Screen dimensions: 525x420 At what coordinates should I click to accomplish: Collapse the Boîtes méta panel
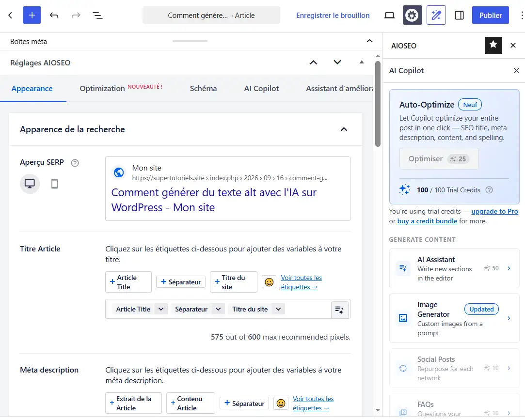[370, 41]
